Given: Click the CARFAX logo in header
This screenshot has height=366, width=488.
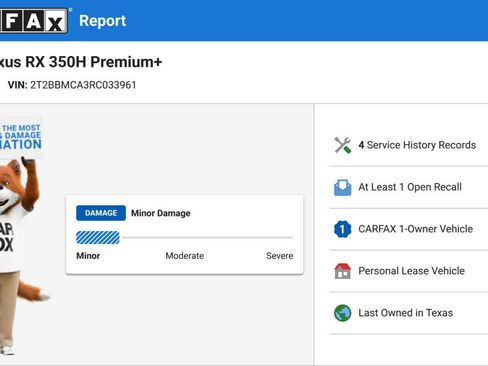Looking at the screenshot, I should coord(33,21).
